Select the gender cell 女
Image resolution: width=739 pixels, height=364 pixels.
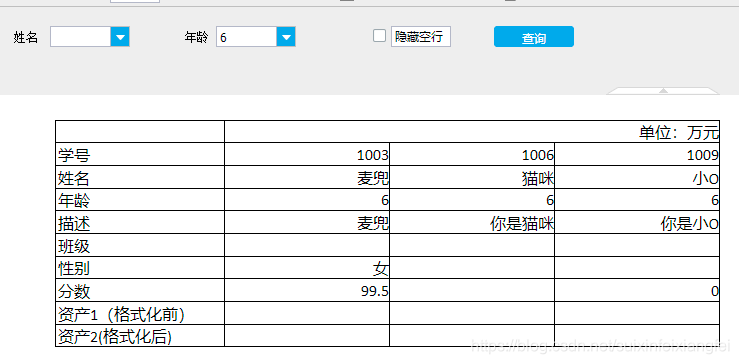tap(307, 268)
